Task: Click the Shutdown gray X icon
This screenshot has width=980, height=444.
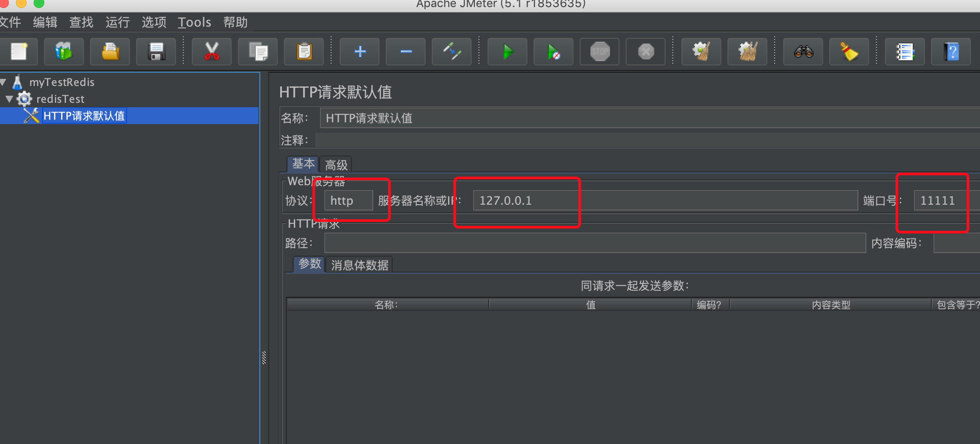Action: pyautogui.click(x=646, y=52)
